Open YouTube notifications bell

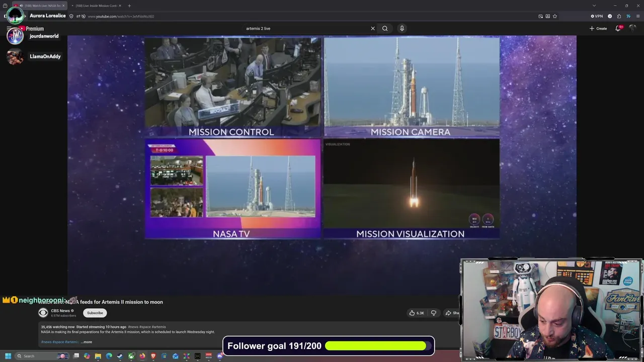pos(619,28)
